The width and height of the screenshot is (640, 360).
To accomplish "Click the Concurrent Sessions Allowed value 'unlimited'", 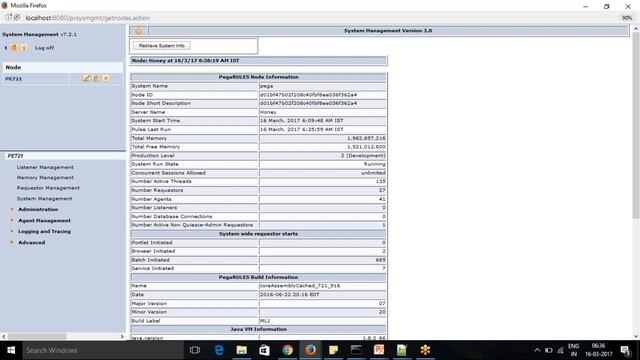I will [373, 173].
